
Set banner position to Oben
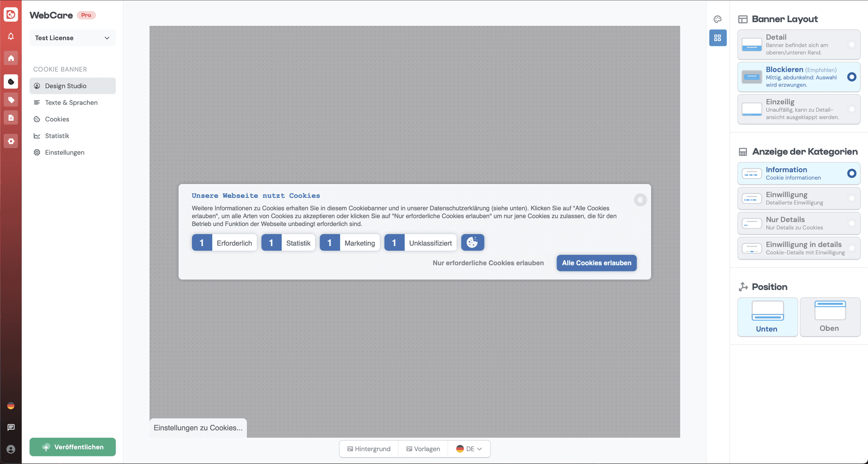pos(829,317)
